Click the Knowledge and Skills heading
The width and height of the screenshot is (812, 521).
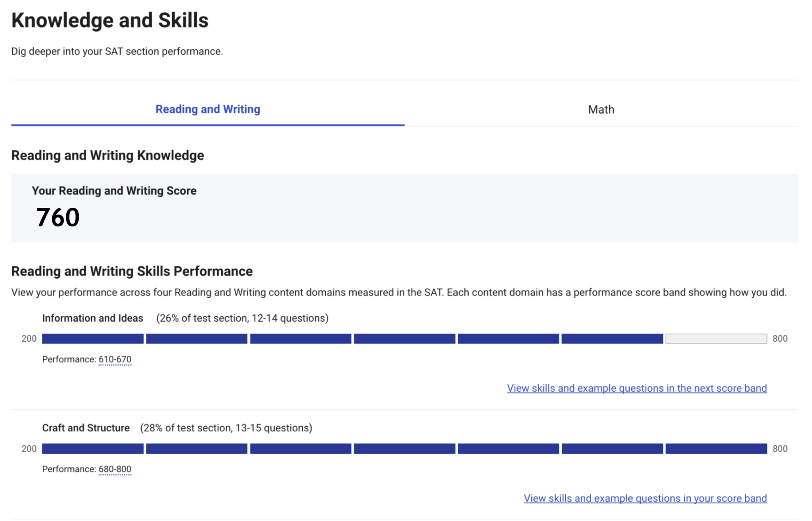pos(109,19)
